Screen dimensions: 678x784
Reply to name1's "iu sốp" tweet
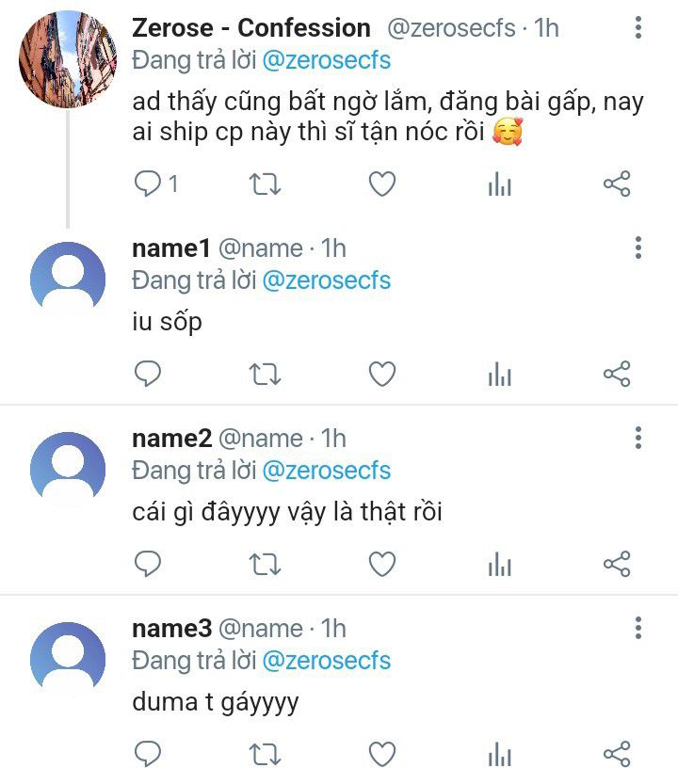[149, 375]
